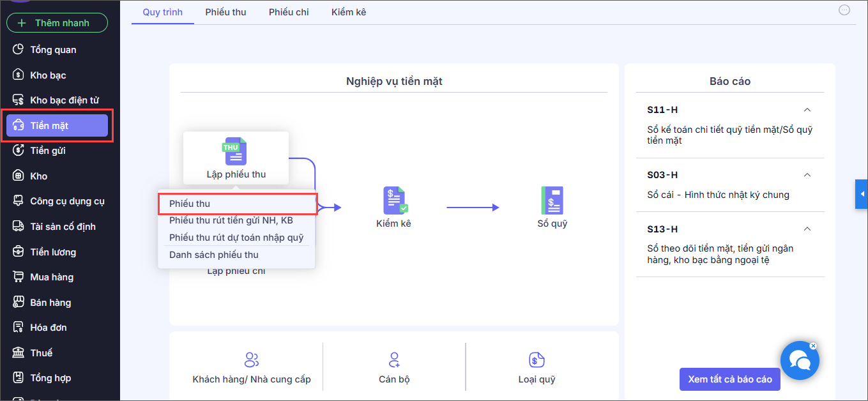
Task: Close the chat bubble with its X
Action: click(813, 346)
